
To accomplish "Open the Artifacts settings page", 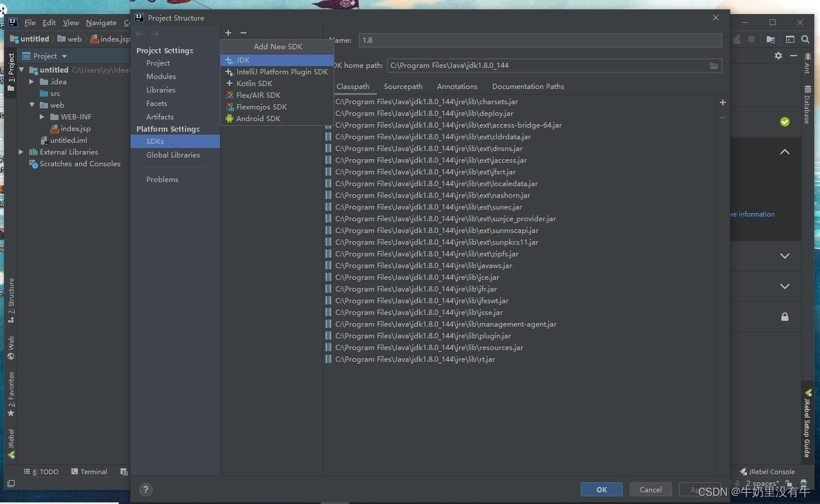I will [160, 117].
